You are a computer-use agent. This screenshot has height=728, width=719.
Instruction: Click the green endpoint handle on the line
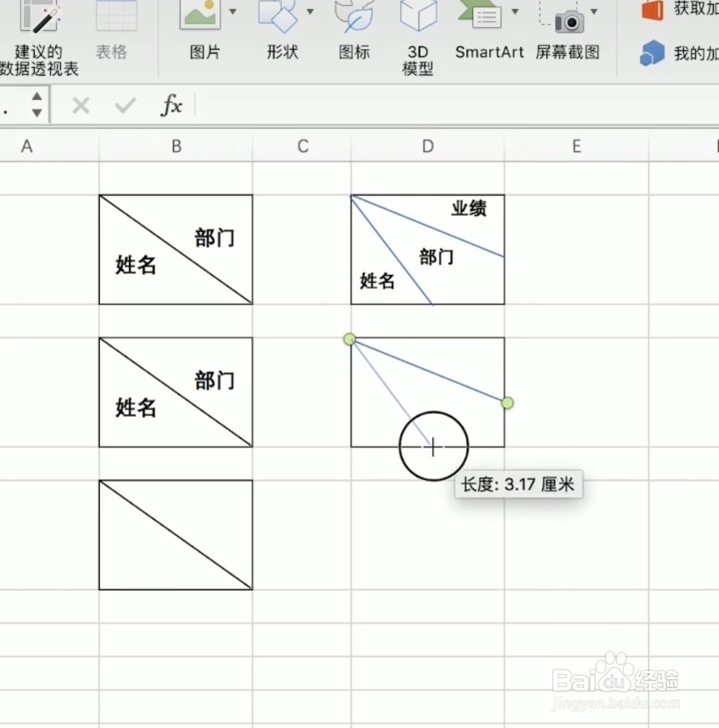(x=507, y=404)
